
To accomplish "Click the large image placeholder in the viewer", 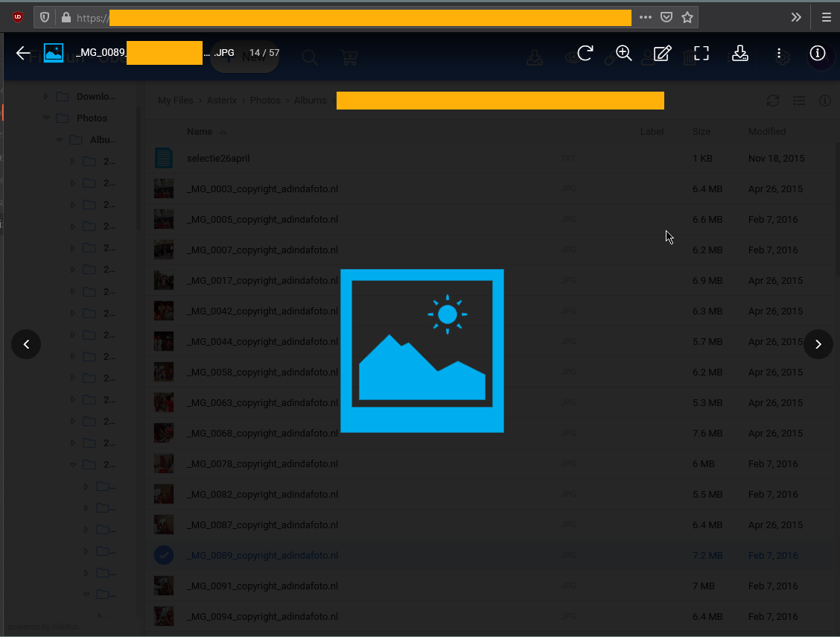I will 422,351.
